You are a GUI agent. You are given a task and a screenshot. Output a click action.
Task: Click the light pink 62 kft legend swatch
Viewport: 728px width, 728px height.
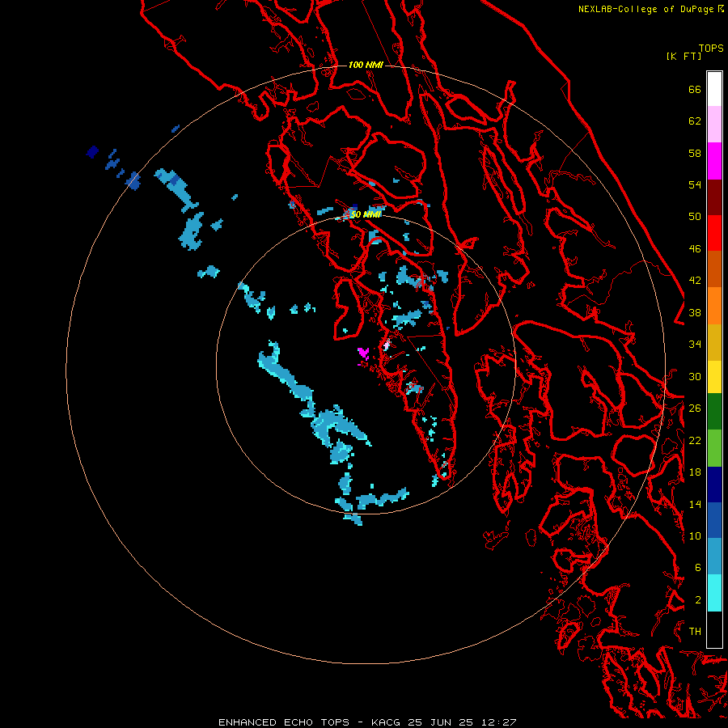[714, 125]
